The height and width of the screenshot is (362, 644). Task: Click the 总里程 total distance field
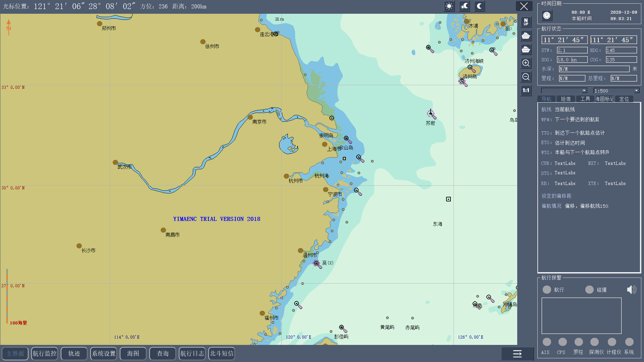(624, 78)
